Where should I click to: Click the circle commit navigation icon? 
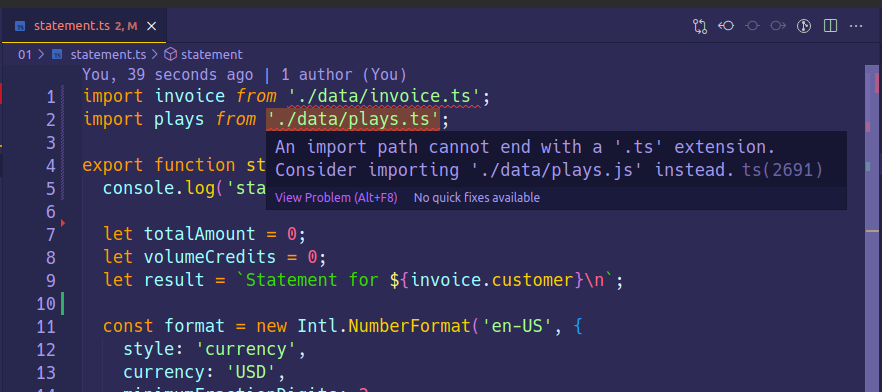(752, 26)
